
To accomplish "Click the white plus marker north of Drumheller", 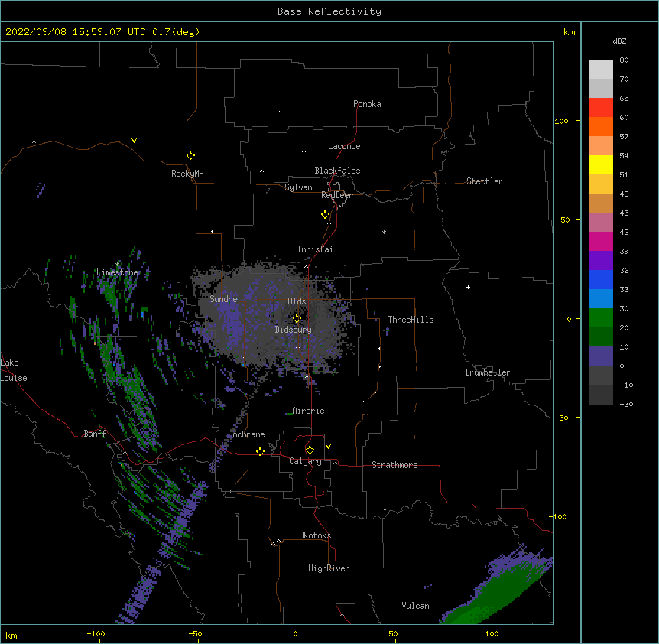I will point(468,287).
